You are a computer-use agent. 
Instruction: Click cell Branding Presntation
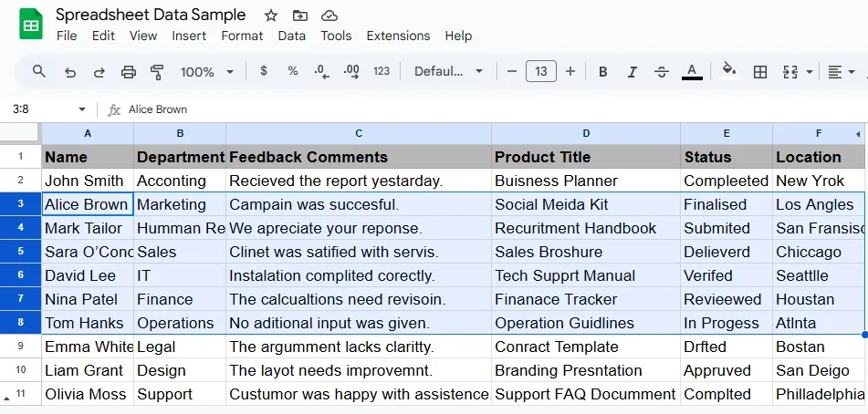586,370
